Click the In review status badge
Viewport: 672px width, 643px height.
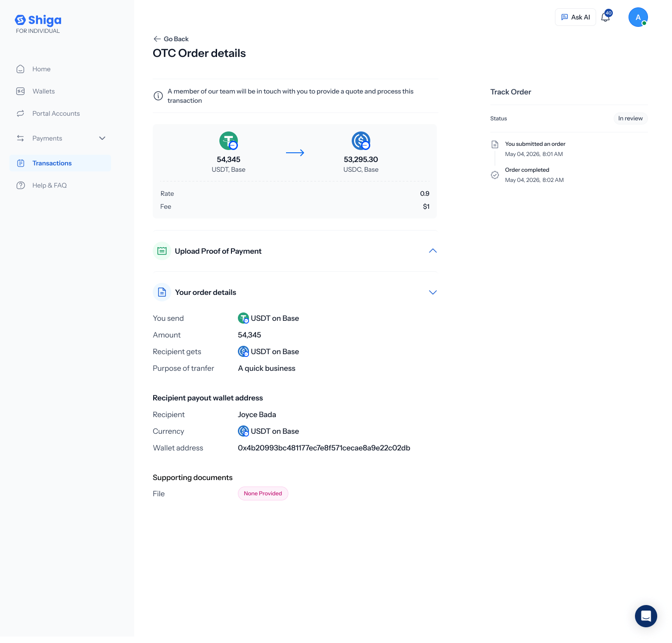(630, 119)
